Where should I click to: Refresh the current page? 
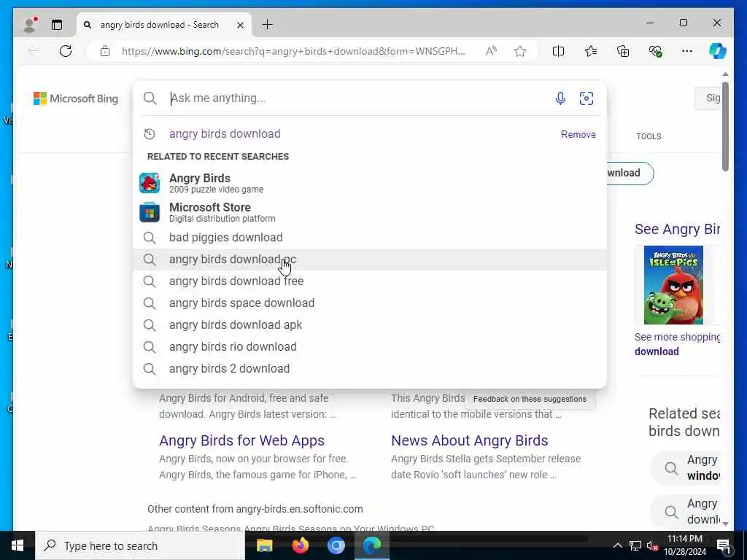pyautogui.click(x=66, y=51)
